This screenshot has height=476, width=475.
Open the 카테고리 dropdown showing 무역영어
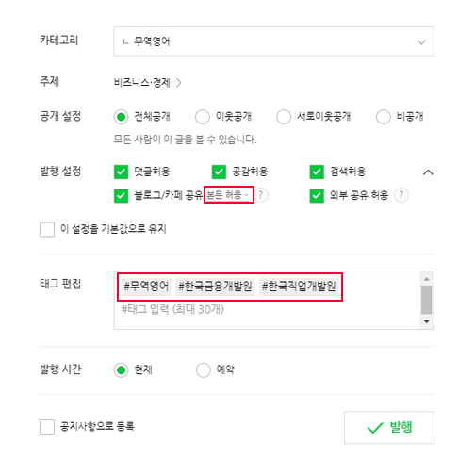point(274,41)
